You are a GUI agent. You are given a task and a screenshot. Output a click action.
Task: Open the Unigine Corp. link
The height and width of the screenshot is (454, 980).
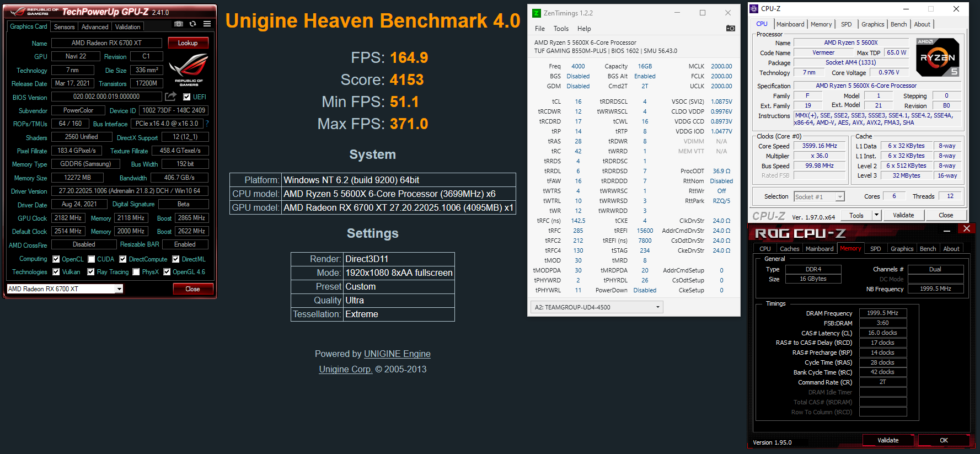click(345, 369)
